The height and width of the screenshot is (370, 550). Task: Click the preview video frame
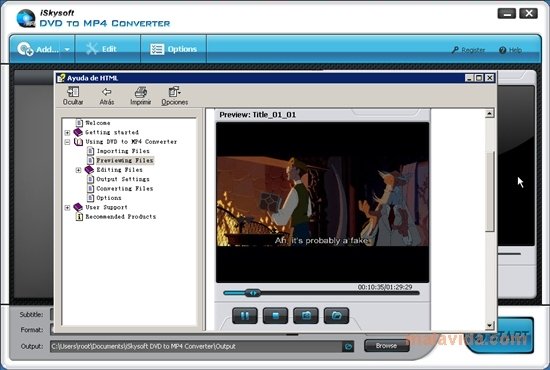(x=322, y=202)
